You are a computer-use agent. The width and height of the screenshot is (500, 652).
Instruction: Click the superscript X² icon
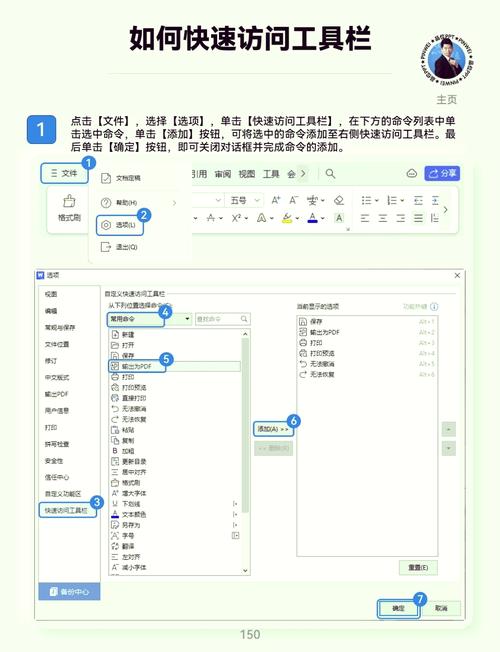237,218
